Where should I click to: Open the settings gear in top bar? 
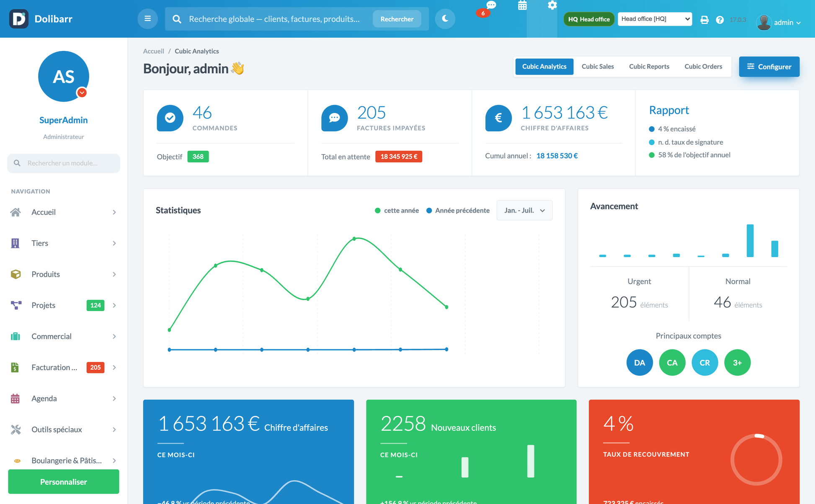click(552, 5)
